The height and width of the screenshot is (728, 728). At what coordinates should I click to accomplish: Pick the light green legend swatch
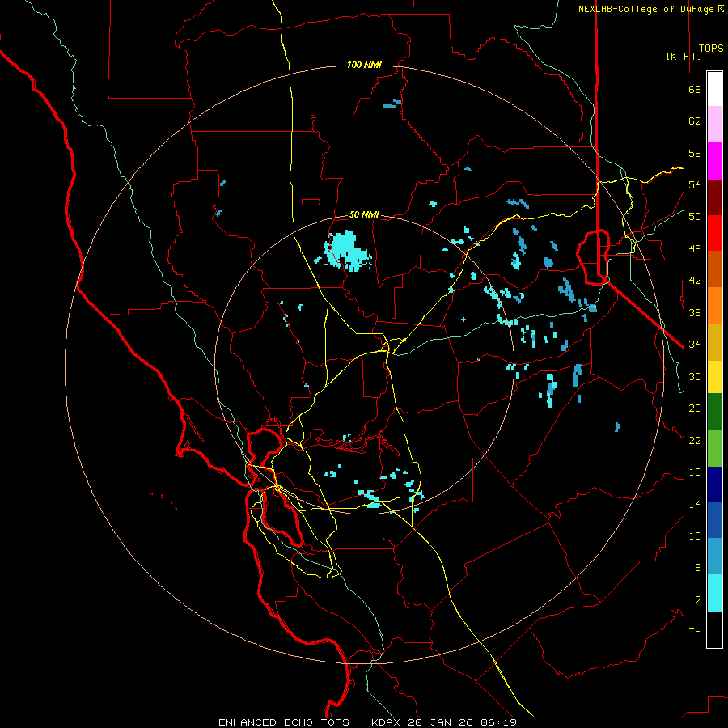click(714, 448)
